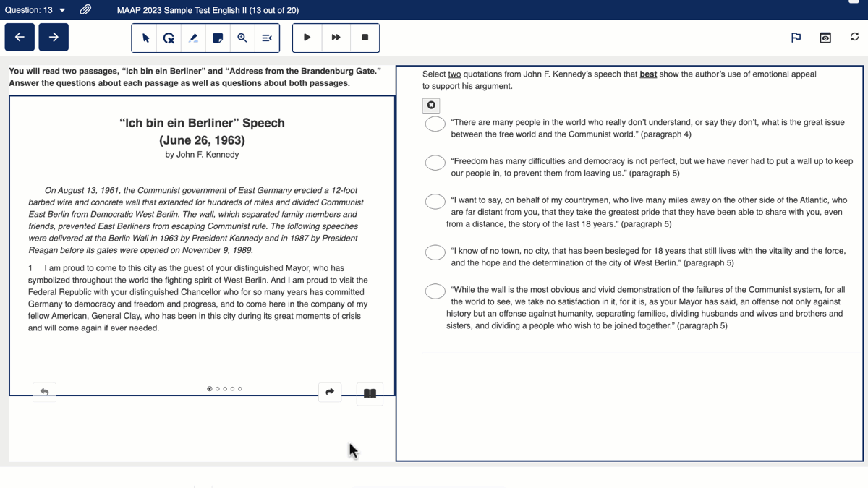Image resolution: width=868 pixels, height=488 pixels.
Task: Enable the magnifier zoom tool
Action: click(x=242, y=38)
